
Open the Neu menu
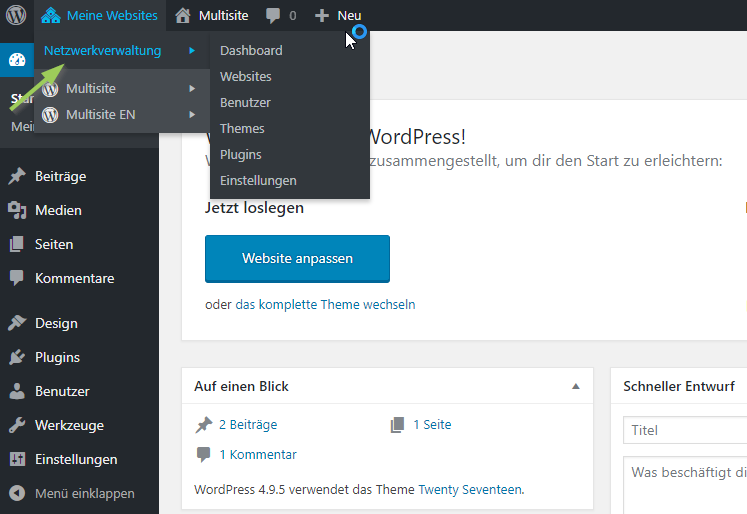(338, 15)
